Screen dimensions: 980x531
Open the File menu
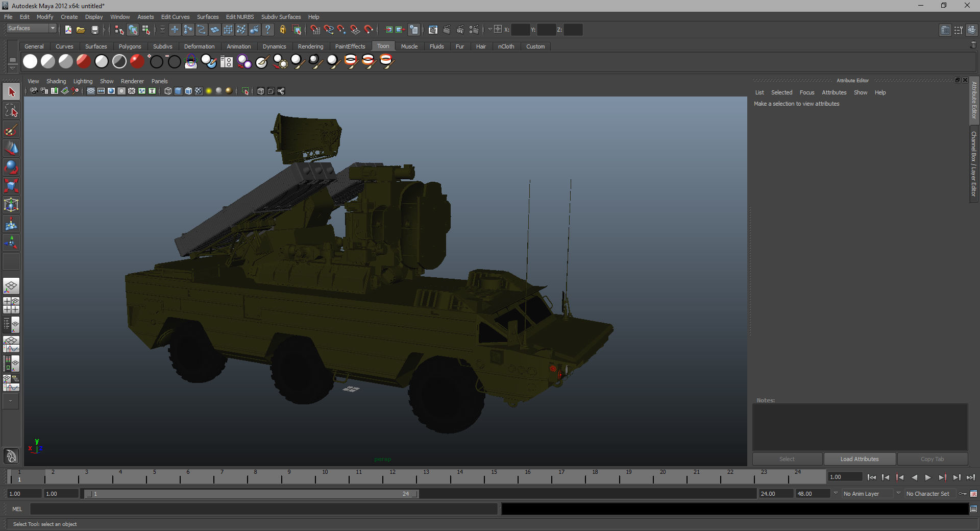[x=8, y=17]
